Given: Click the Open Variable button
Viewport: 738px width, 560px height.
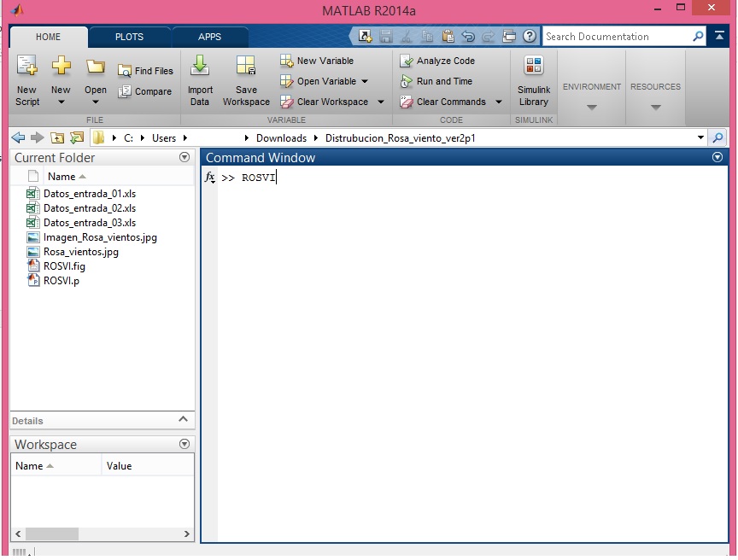Looking at the screenshot, I should pos(318,81).
